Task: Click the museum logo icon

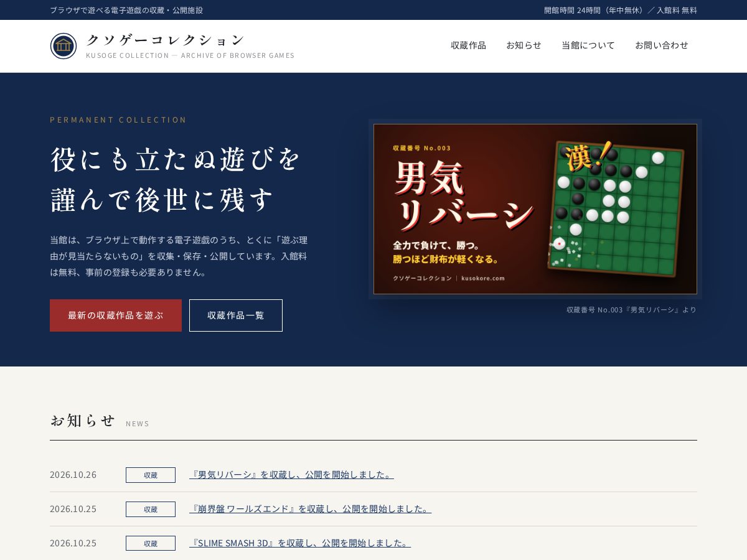Action: pyautogui.click(x=63, y=46)
